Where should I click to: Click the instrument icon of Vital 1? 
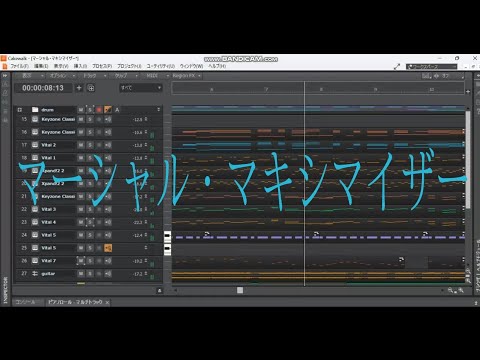point(35,158)
